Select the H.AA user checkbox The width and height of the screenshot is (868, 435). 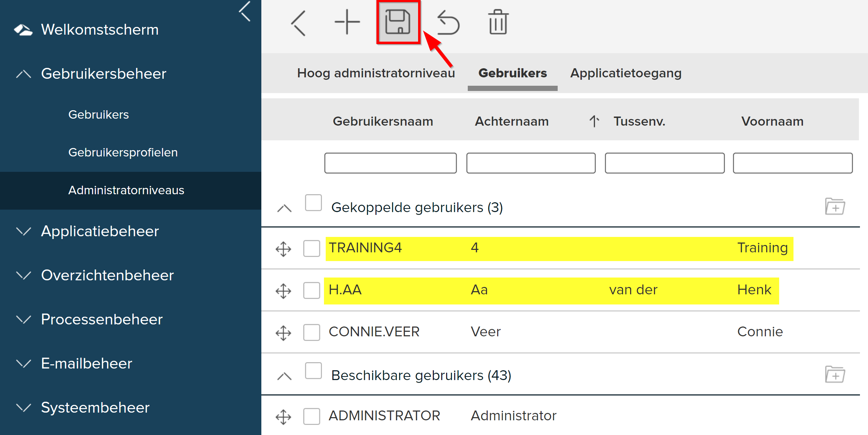tap(312, 290)
